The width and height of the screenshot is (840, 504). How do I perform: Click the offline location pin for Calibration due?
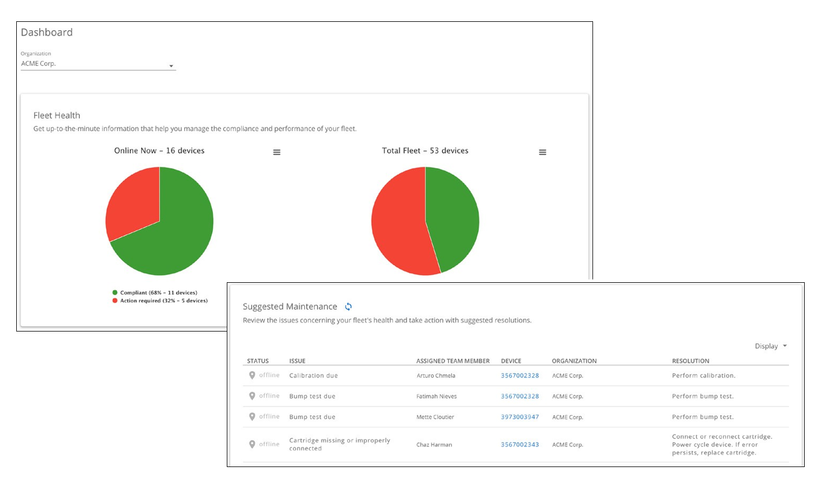[x=252, y=375]
